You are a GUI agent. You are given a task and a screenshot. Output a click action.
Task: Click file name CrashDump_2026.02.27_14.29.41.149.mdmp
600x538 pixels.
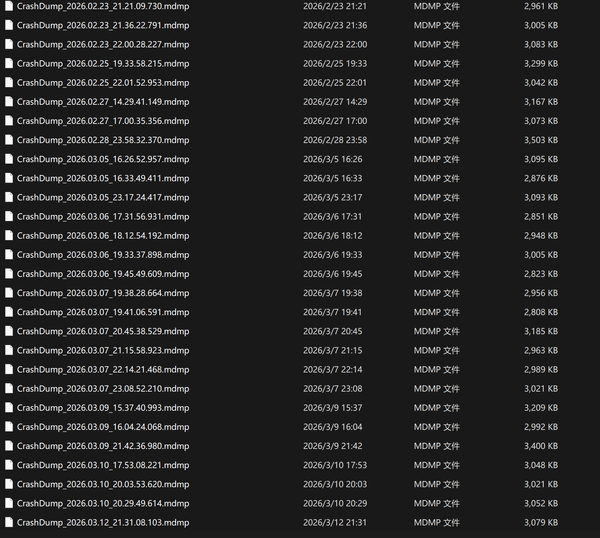pyautogui.click(x=102, y=102)
